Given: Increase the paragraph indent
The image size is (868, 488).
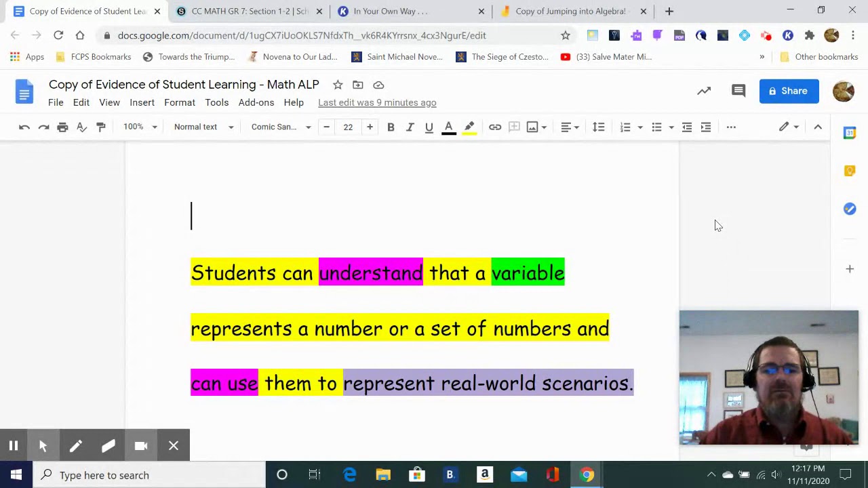Looking at the screenshot, I should [706, 127].
